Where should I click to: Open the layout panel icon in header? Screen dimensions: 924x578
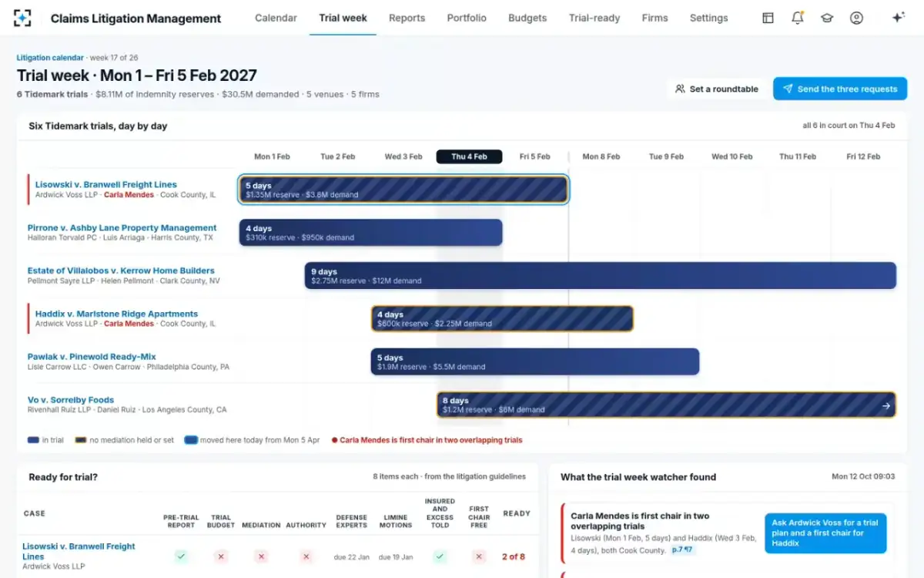point(768,18)
